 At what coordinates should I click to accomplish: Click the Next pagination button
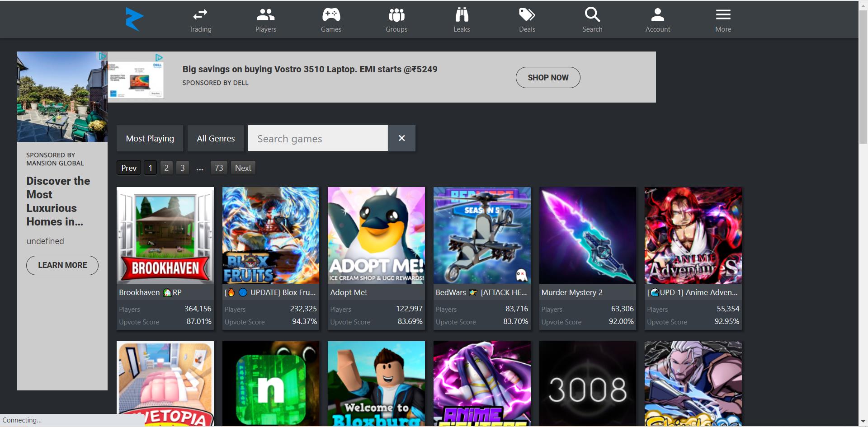[243, 168]
